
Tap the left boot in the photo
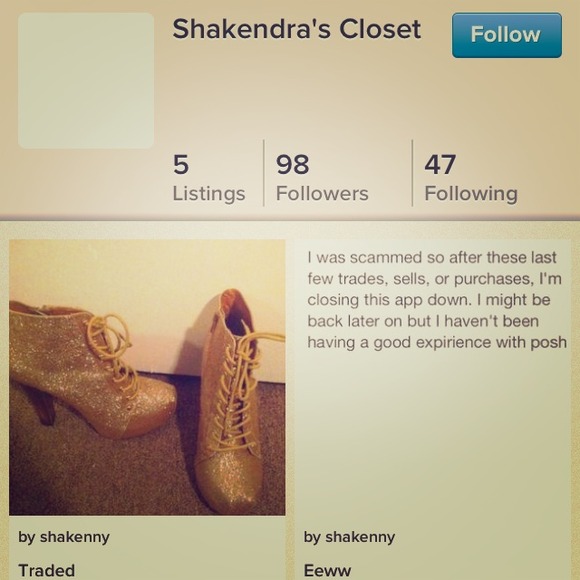tap(89, 370)
